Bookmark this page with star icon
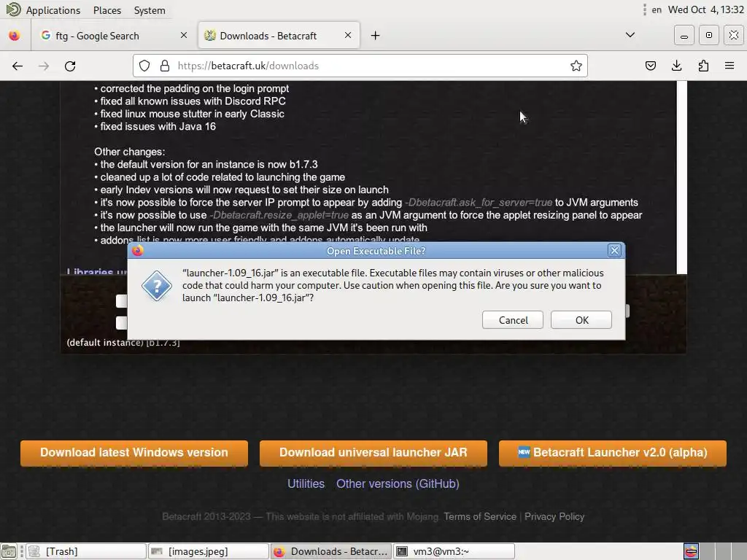Viewport: 747px width, 560px height. [x=576, y=66]
